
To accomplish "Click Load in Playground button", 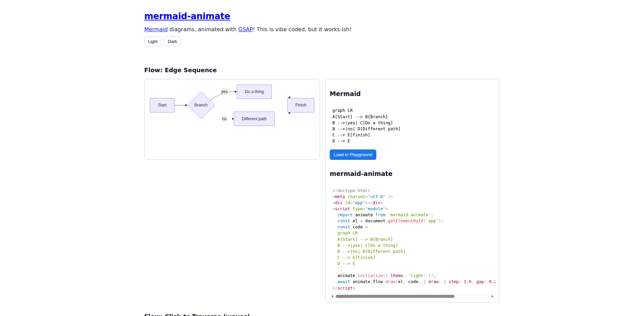I will [353, 155].
